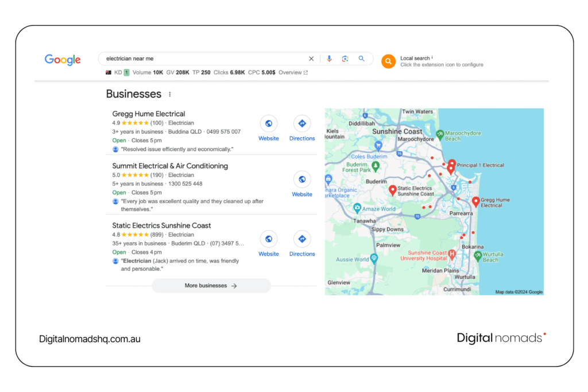Clear the search box with the X icon
The width and height of the screenshot is (588, 392).
point(311,59)
